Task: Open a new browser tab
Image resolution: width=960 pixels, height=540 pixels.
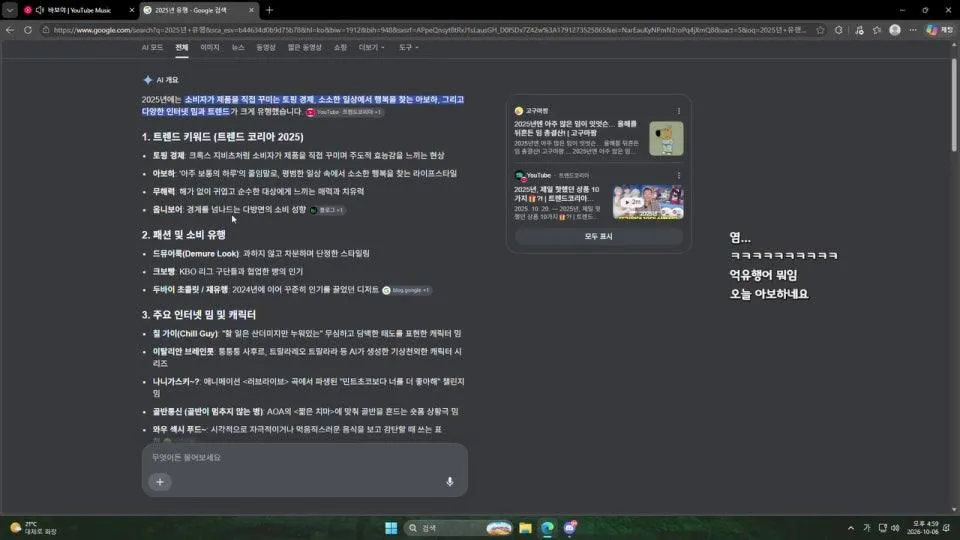Action: [269, 10]
